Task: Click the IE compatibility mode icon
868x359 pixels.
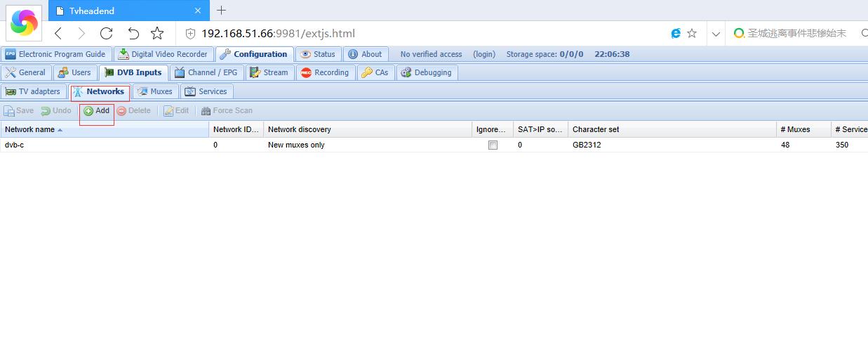Action: click(x=676, y=33)
